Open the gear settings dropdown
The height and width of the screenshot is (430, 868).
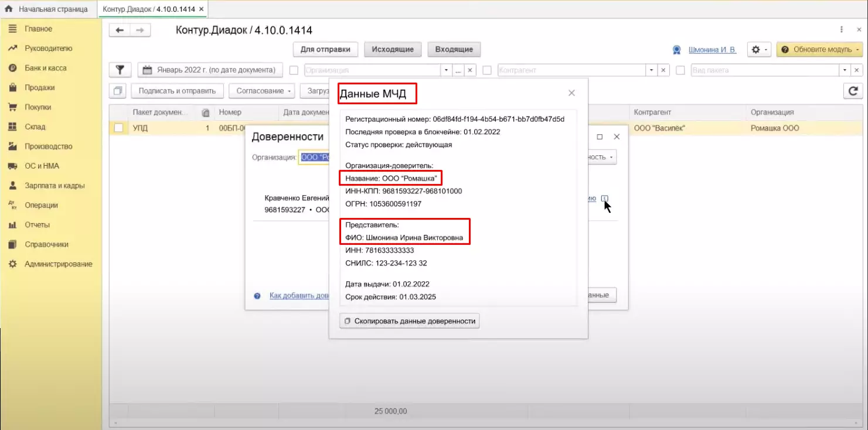point(759,50)
